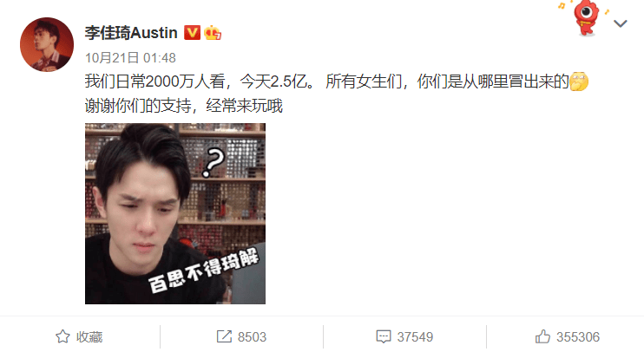This screenshot has width=644, height=352.
Task: Open the 10月21日 01:48 timestamp link
Action: pyautogui.click(x=130, y=58)
